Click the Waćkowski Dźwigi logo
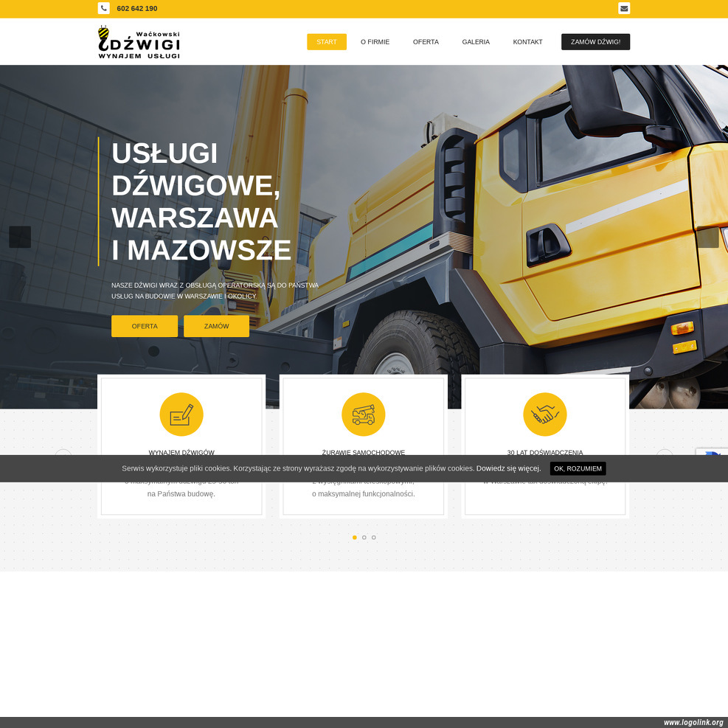728x728 pixels. (x=139, y=42)
